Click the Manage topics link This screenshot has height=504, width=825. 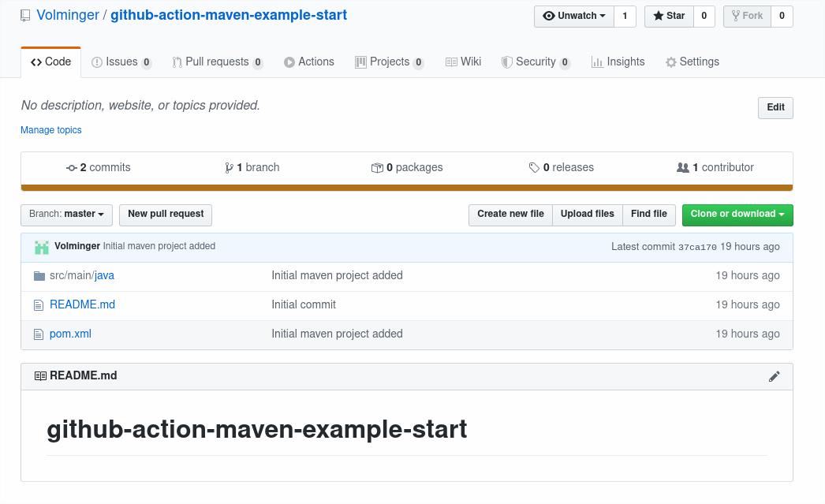(51, 130)
